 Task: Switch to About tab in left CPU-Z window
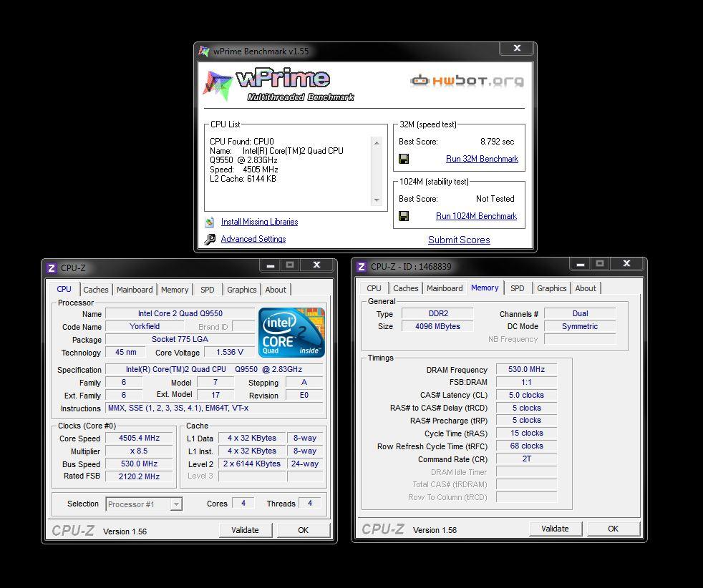coord(276,290)
